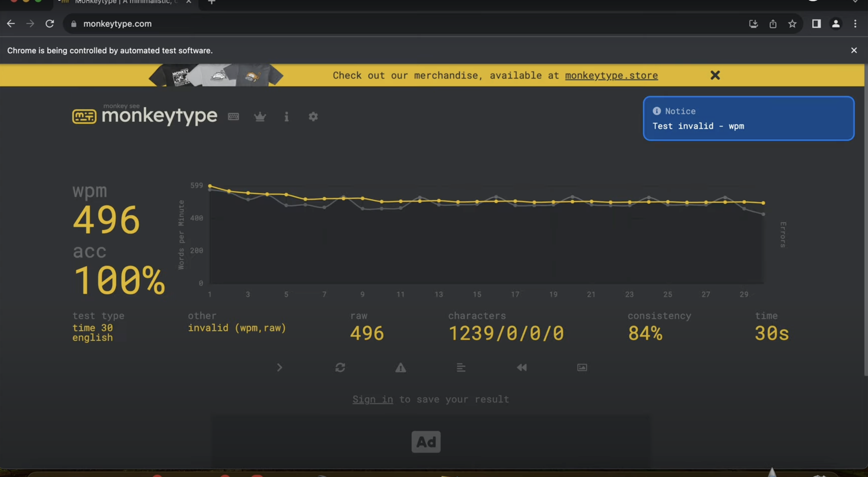
Task: Click the merchandise t-shirts image
Action: click(x=216, y=75)
